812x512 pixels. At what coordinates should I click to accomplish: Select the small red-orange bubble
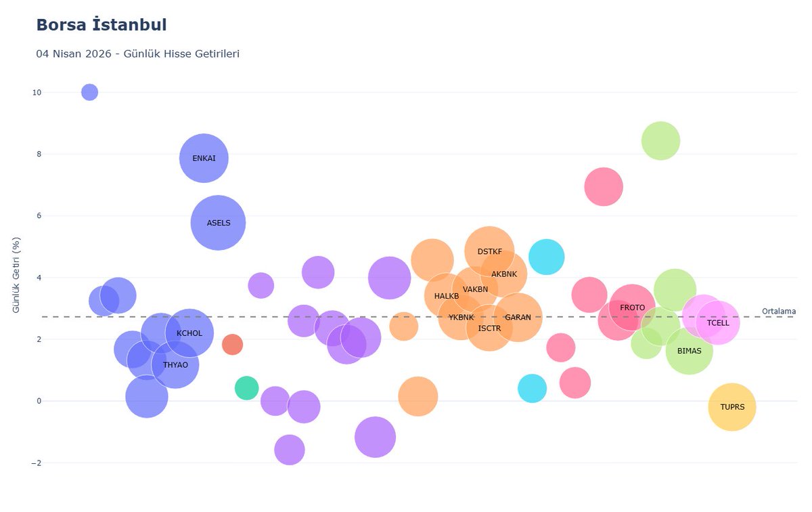(x=232, y=344)
